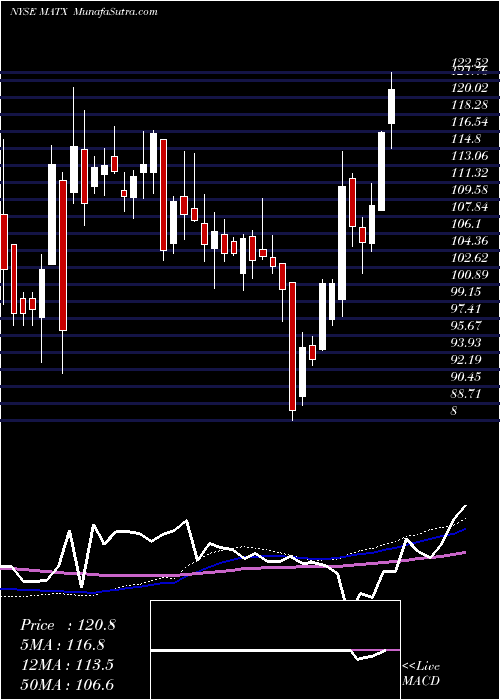This screenshot has width=500, height=700.
Task: Click the 95.67 price axis label
Action: 466,325
